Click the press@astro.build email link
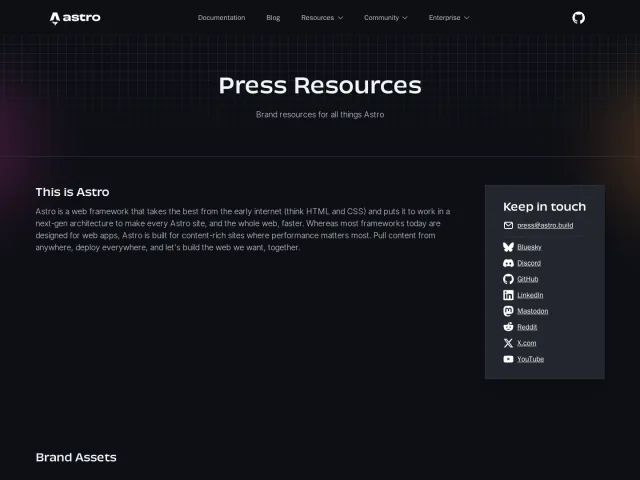Image resolution: width=640 pixels, height=480 pixels. (x=545, y=225)
